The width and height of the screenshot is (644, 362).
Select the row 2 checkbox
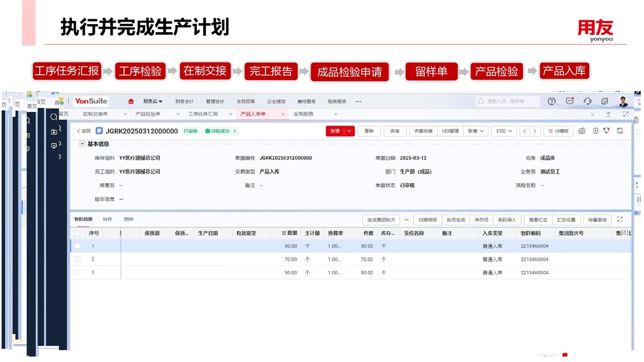coord(77,259)
